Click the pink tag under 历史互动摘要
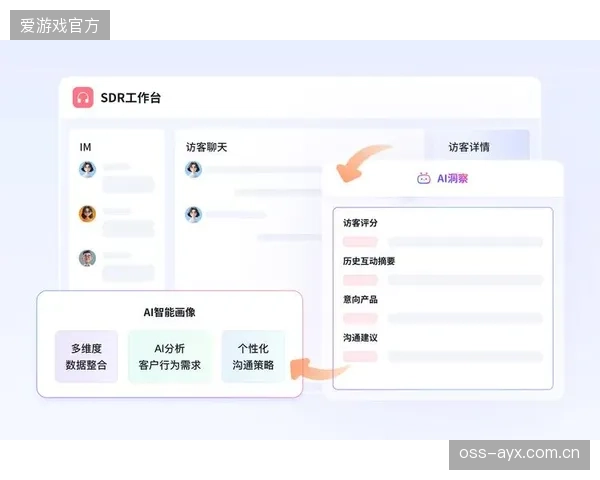This screenshot has width=600, height=480. [x=360, y=280]
